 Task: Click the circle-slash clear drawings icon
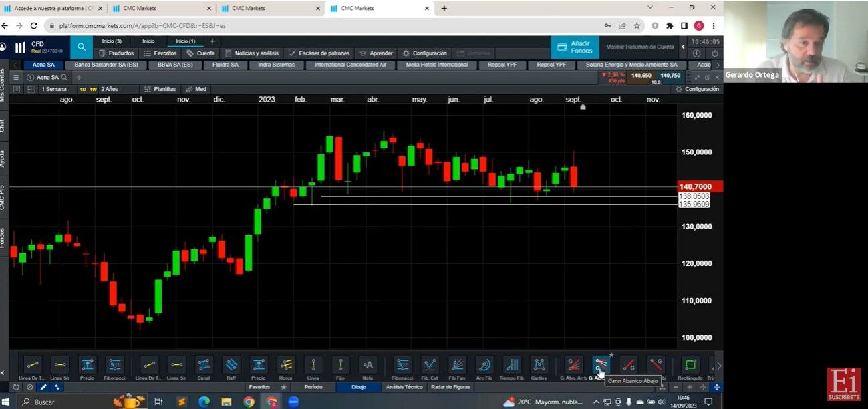(x=30, y=387)
